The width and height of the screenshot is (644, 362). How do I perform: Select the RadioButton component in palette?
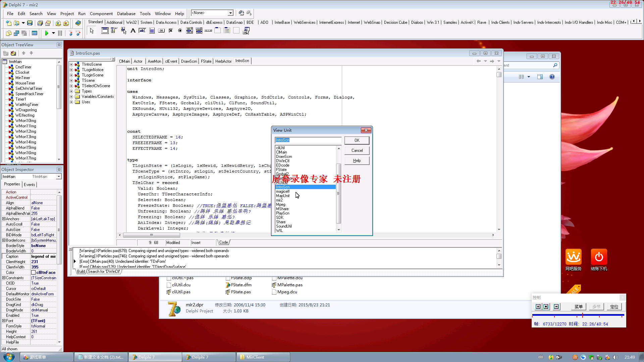tap(180, 31)
